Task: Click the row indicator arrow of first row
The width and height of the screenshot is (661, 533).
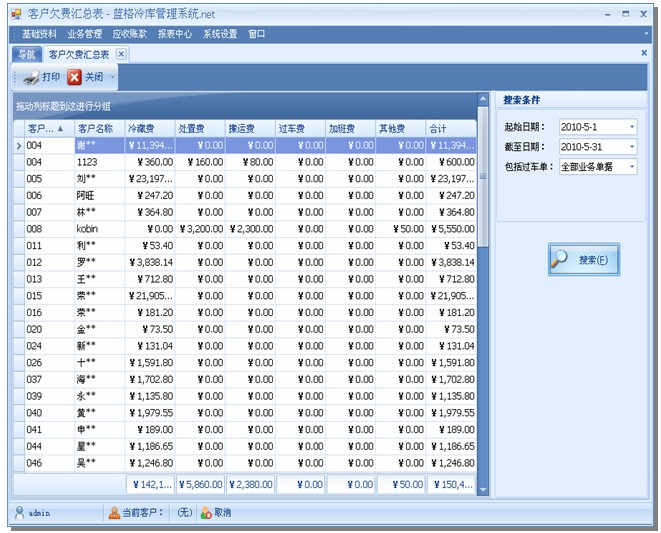Action: (x=19, y=145)
